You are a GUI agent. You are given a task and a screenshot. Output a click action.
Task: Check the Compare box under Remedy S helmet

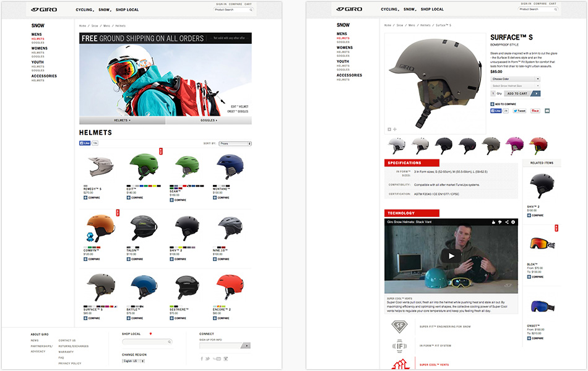pos(85,198)
